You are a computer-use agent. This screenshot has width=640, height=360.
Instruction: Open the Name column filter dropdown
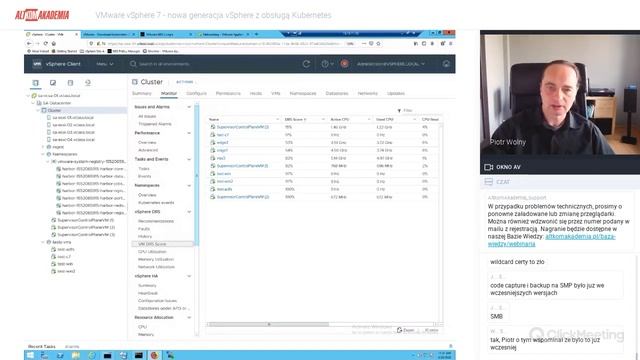point(278,120)
